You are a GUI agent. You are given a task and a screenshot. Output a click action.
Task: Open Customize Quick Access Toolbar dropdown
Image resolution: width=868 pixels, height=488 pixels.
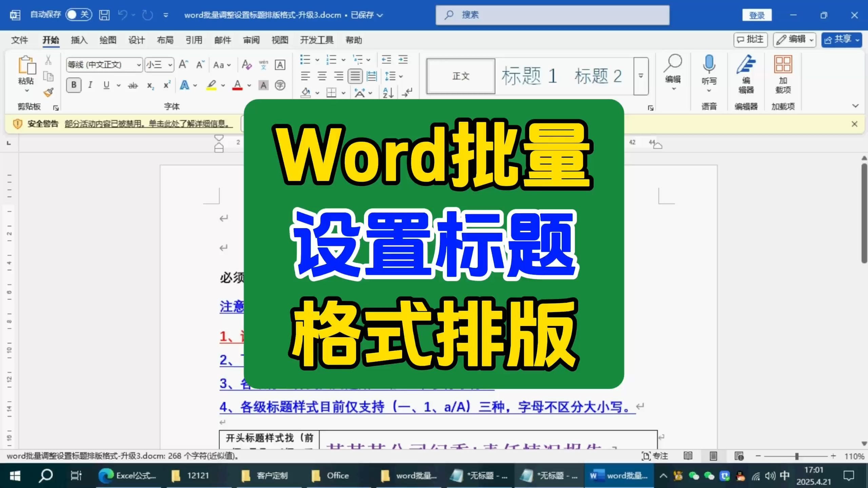(166, 15)
